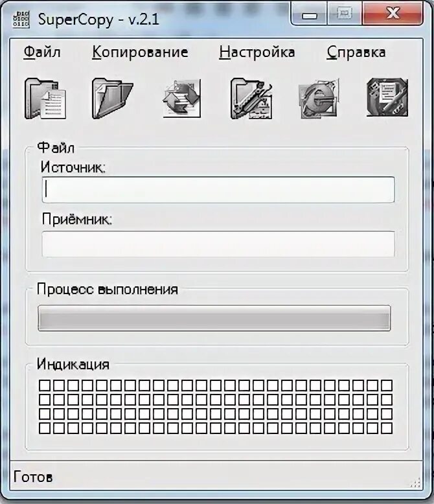This screenshot has height=504, width=434.
Task: Click the copy arrows toolbar icon
Action: pyautogui.click(x=181, y=98)
